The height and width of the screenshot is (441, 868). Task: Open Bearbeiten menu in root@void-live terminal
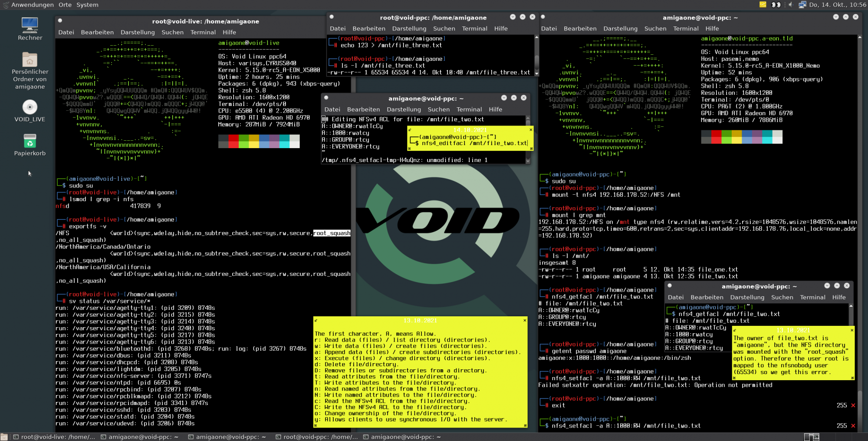pyautogui.click(x=97, y=32)
